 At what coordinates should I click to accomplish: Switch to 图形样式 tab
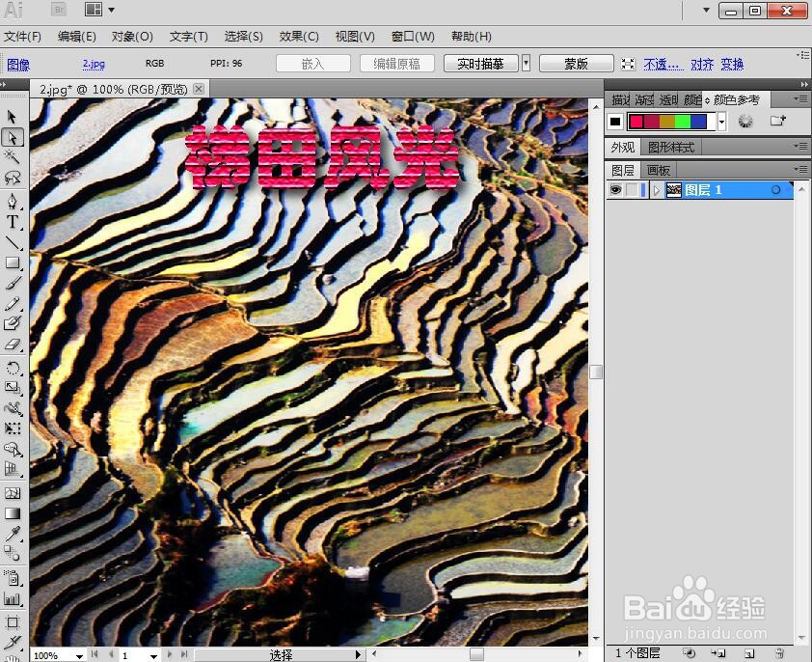pyautogui.click(x=671, y=148)
